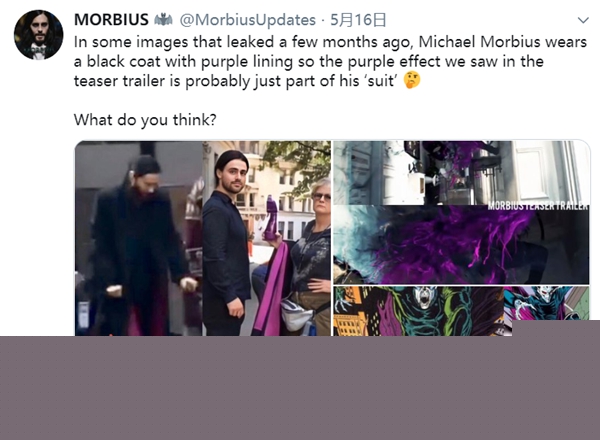The width and height of the screenshot is (600, 440).
Task: Open the blurry photo of the man in the black coat
Action: 138,238
